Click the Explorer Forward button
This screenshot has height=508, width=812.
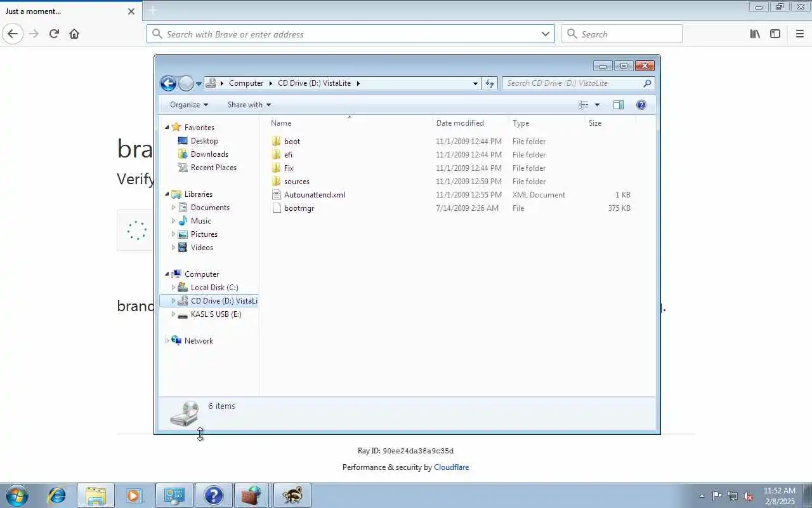point(186,83)
